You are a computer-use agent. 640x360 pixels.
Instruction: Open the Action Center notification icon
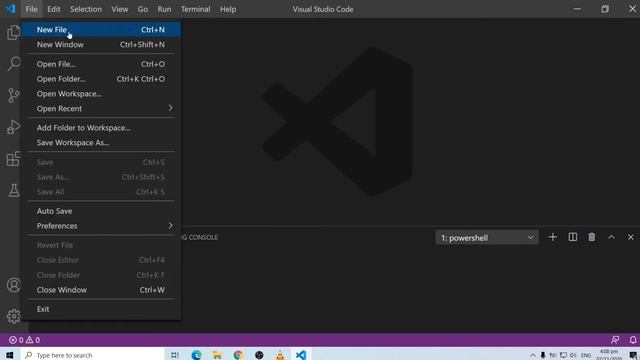click(633, 355)
